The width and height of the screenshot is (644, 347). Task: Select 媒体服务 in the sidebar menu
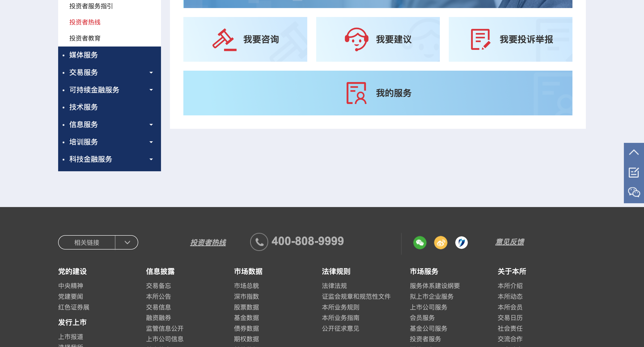click(x=83, y=55)
